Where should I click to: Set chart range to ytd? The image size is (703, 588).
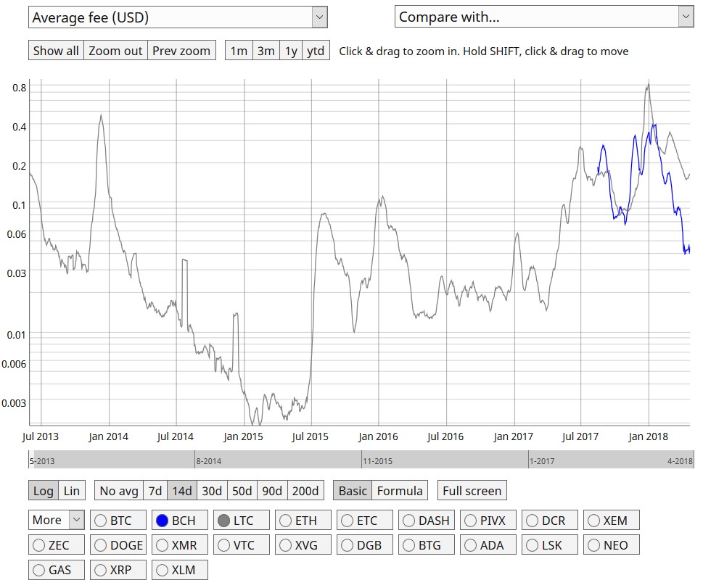click(316, 51)
